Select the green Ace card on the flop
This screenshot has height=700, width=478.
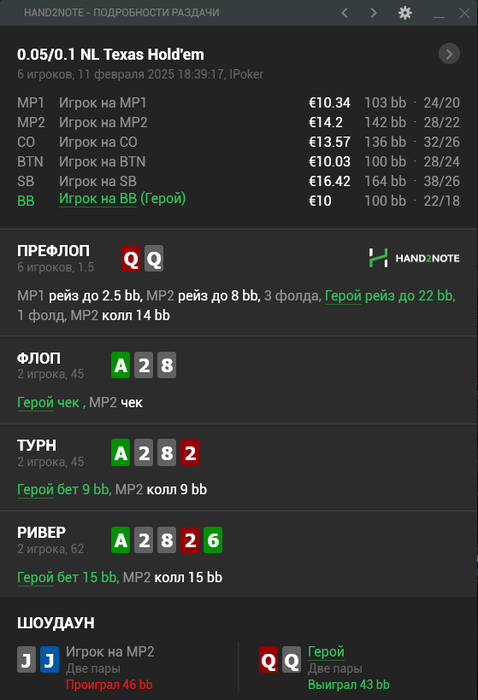click(121, 365)
